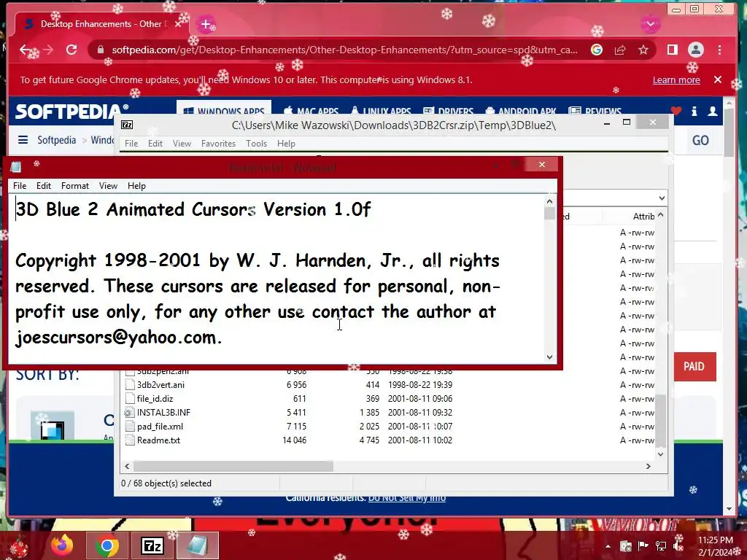Open 7-Zip Help menu
Screen dimensions: 747x560
pos(286,144)
